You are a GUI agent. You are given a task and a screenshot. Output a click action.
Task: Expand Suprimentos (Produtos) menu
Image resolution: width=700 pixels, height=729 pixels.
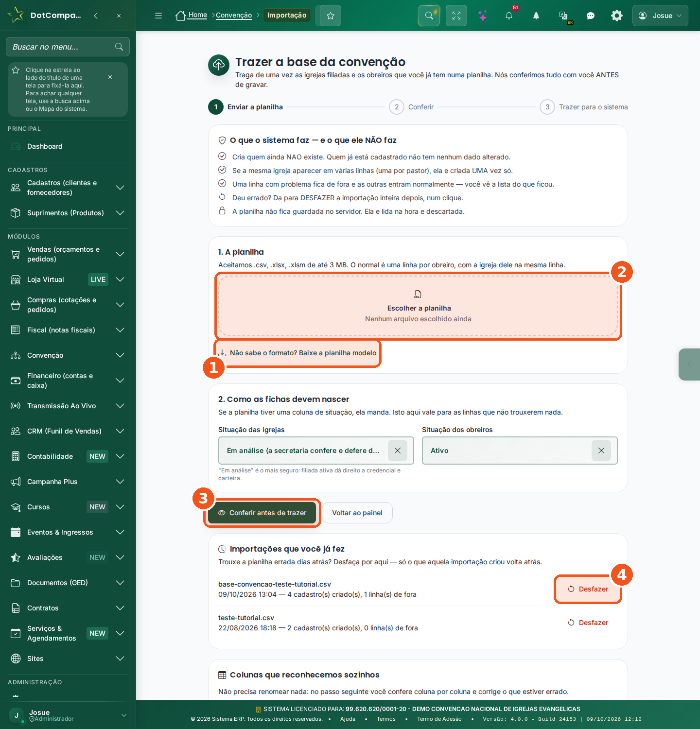click(x=68, y=213)
